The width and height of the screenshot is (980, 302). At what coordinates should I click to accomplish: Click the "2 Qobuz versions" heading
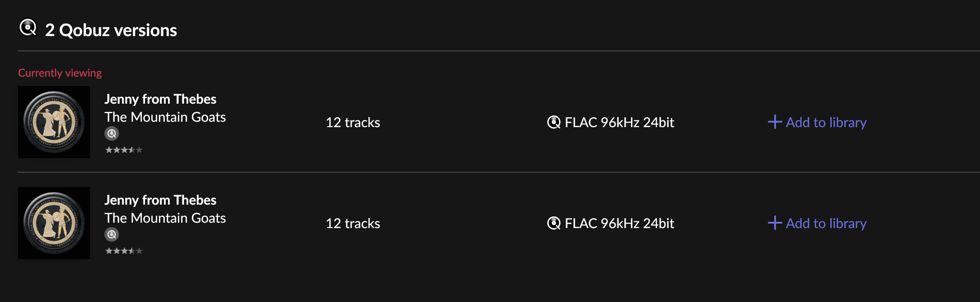(111, 30)
